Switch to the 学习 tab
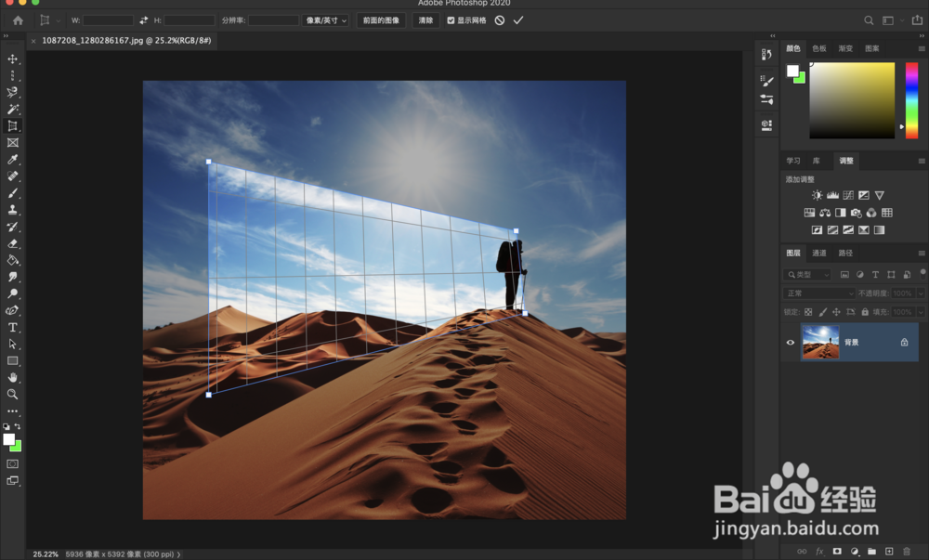The width and height of the screenshot is (929, 560). point(793,161)
